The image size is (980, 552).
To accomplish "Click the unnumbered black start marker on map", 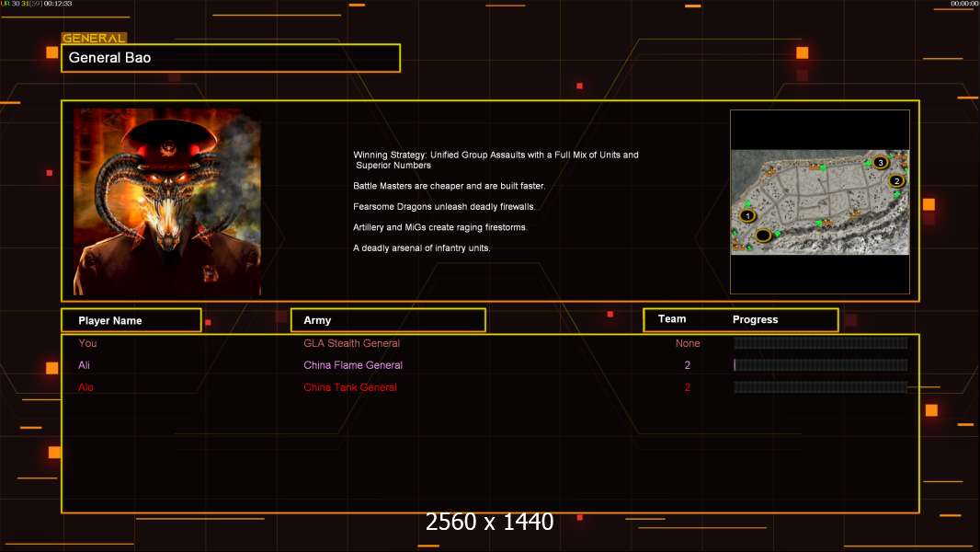I will pyautogui.click(x=763, y=236).
